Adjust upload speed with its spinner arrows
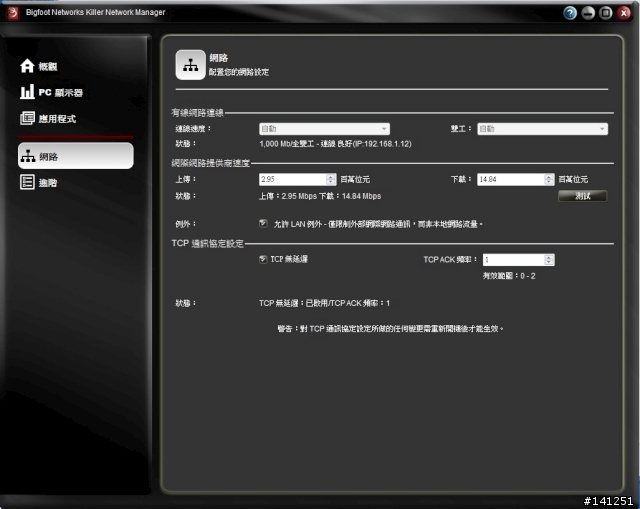 pyautogui.click(x=331, y=179)
